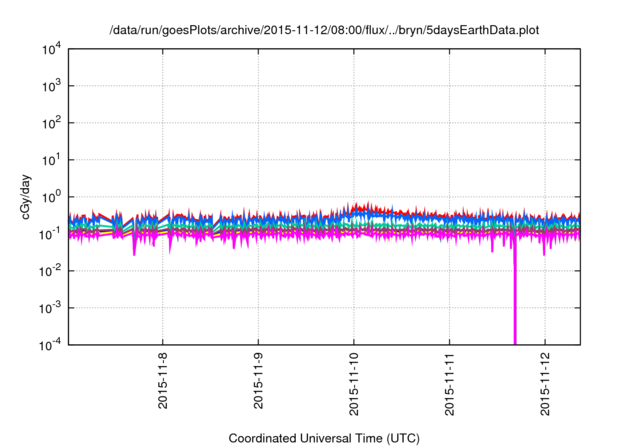
Task: Click the cGy/day axis title
Action: [26, 197]
